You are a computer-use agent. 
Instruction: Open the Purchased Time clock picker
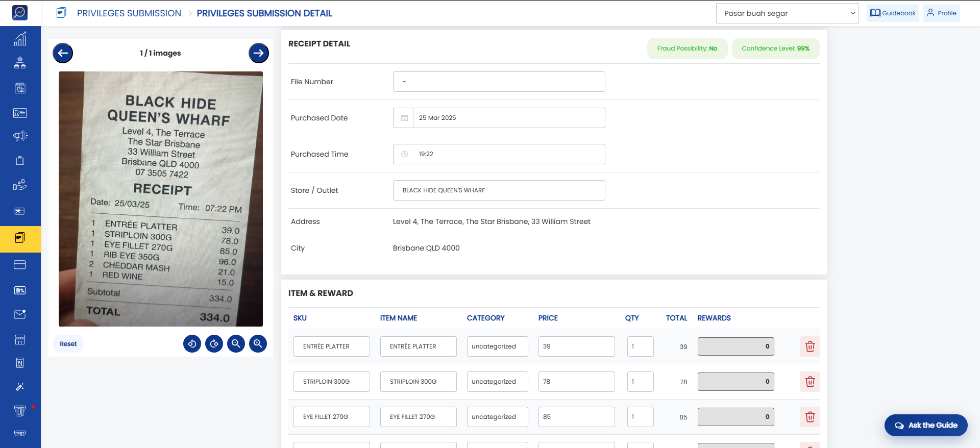[x=404, y=154]
